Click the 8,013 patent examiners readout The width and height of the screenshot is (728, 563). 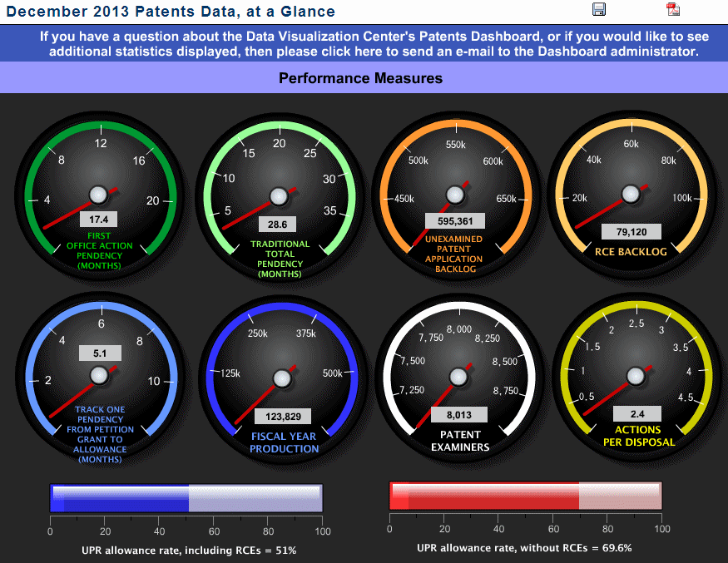(458, 414)
